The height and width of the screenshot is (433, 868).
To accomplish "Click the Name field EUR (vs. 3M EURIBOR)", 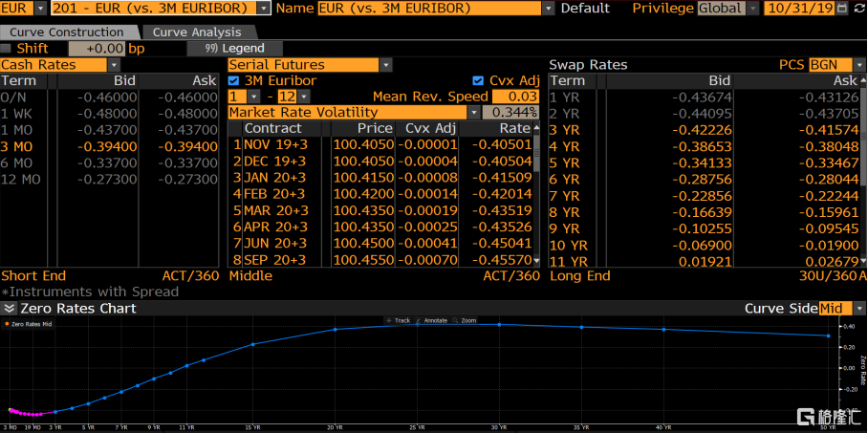I will [429, 9].
